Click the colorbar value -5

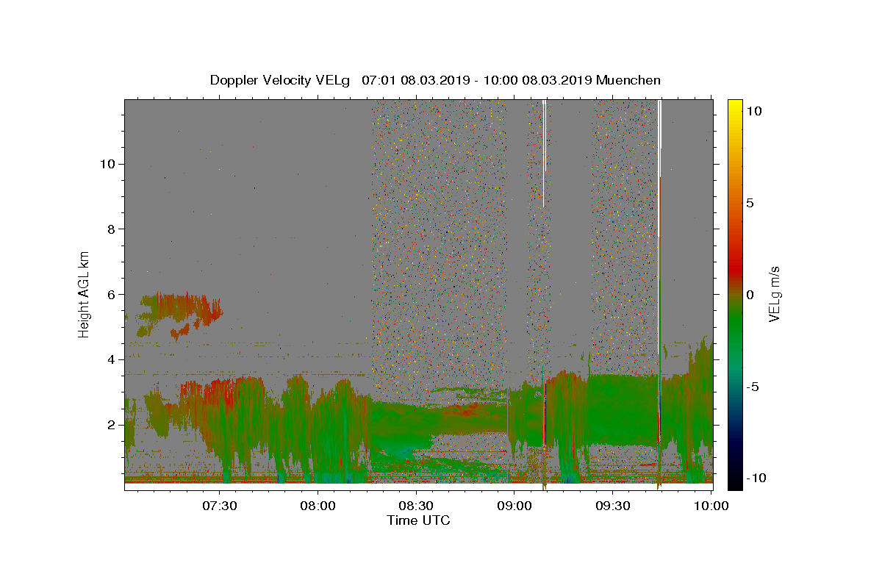point(753,386)
